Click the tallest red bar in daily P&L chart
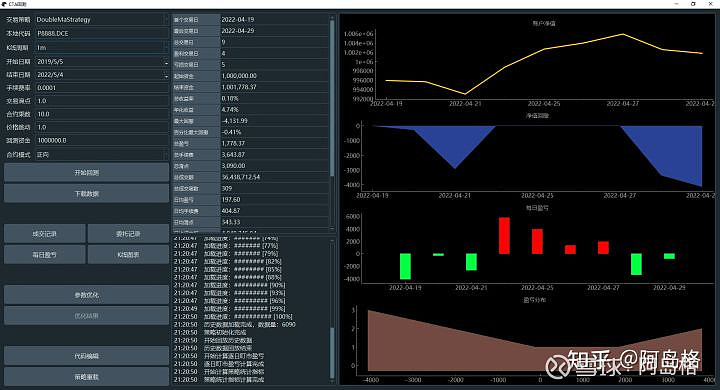Screen dimensions: 720x390 tap(504, 236)
